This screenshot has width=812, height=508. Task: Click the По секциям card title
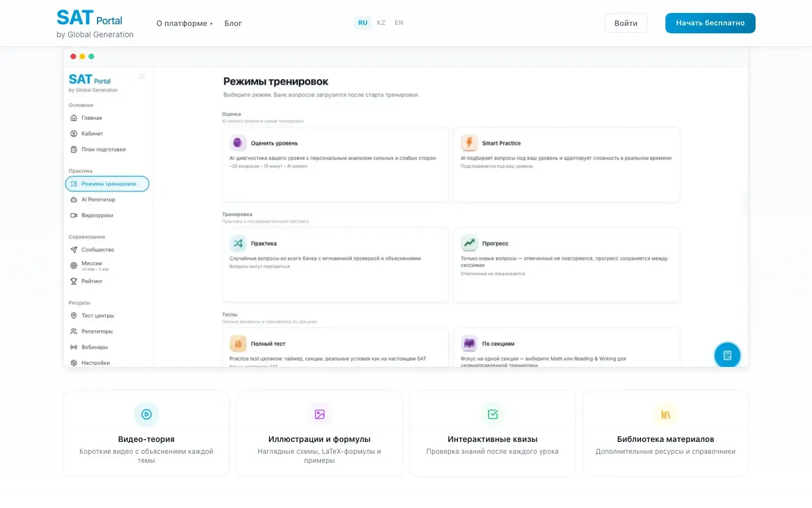(498, 344)
